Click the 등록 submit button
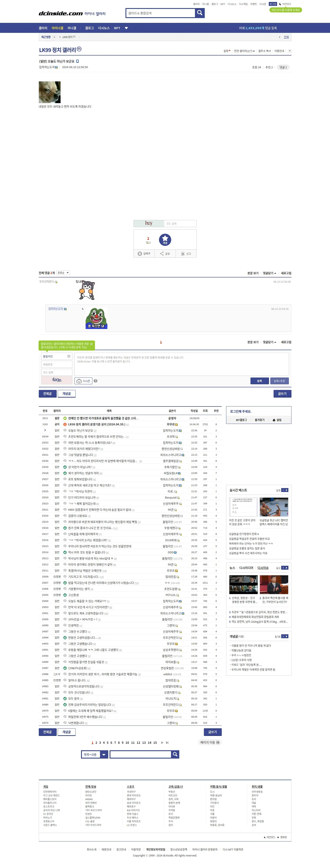 pos(259,381)
